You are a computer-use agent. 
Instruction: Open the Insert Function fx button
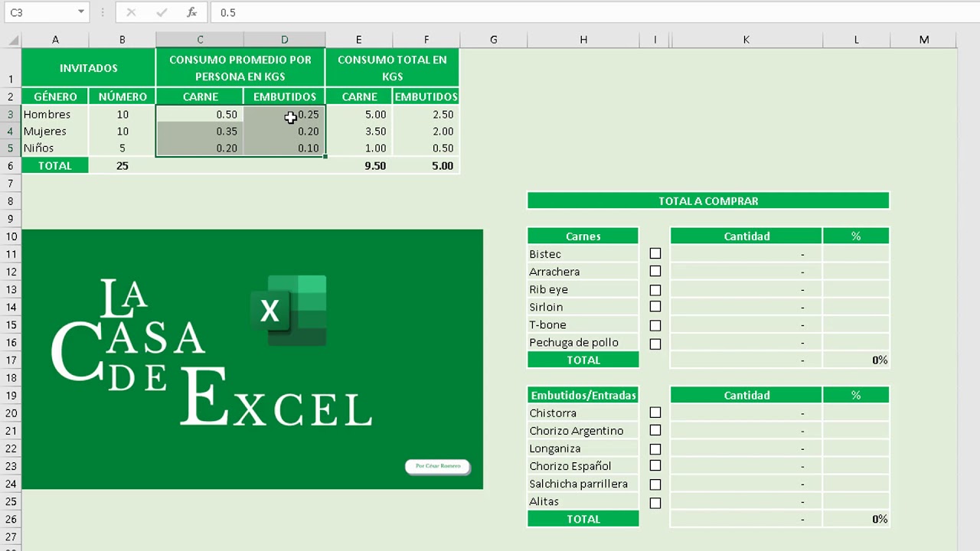pos(192,12)
